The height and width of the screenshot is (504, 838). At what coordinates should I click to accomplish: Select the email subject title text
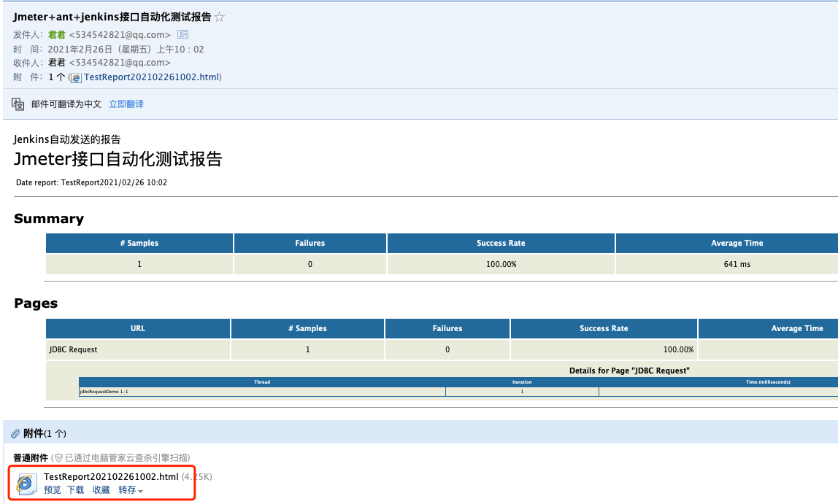112,17
